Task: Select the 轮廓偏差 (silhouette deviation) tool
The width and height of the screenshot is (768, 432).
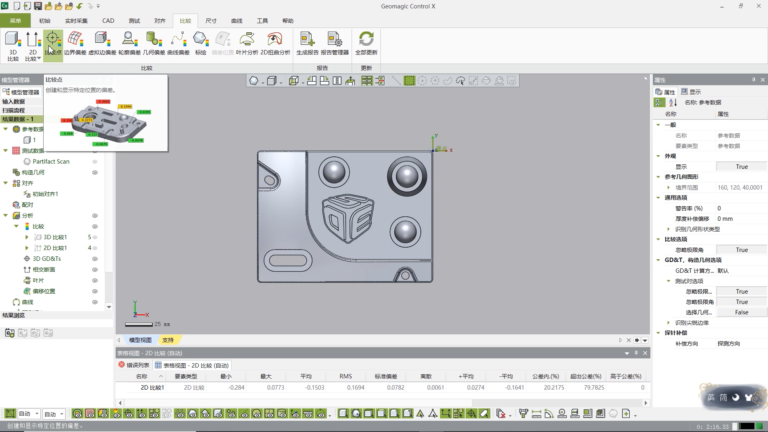Action: point(129,43)
